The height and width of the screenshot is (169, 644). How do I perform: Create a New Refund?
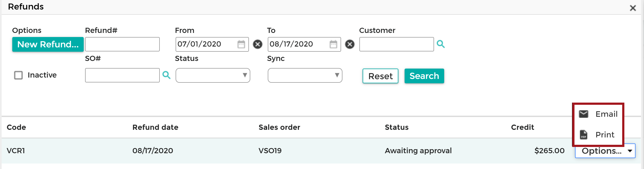point(48,44)
